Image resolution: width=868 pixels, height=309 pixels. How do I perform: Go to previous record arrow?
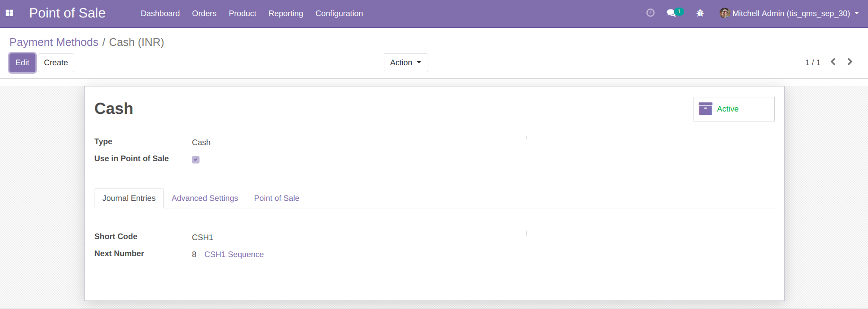pyautogui.click(x=833, y=62)
